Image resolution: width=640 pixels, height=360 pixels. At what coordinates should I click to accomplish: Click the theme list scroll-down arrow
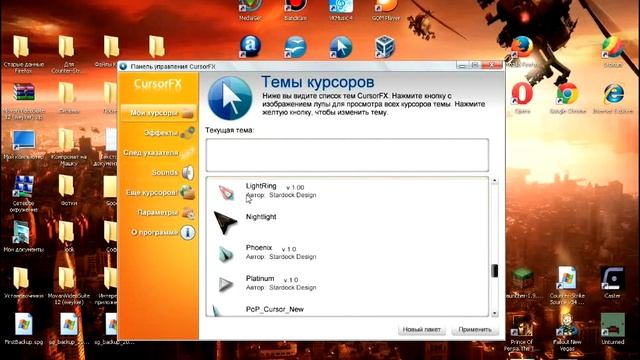pos(494,313)
